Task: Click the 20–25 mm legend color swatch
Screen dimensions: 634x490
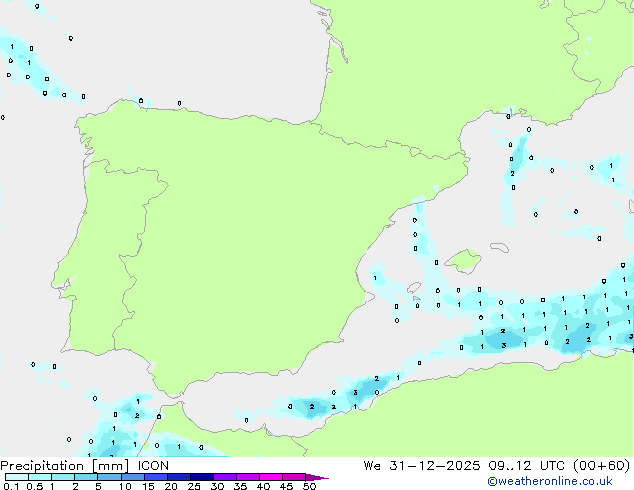Action: click(179, 477)
